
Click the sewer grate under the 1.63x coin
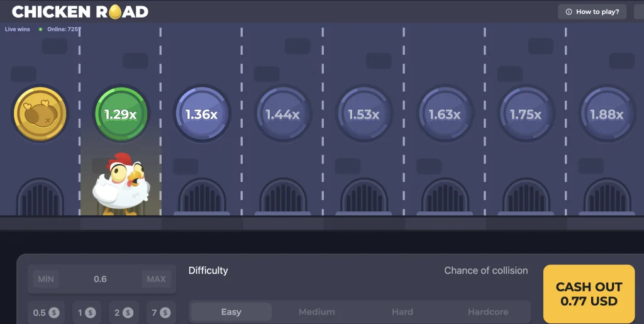[x=445, y=197]
